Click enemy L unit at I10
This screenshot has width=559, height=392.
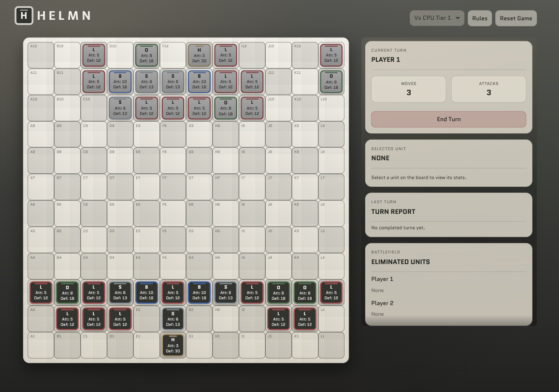coord(252,108)
